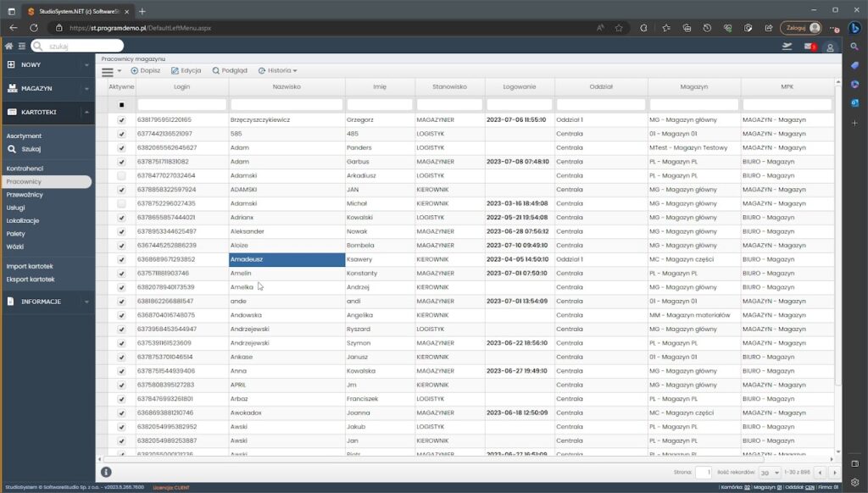Click the Nazwisko column filter field

tap(287, 104)
